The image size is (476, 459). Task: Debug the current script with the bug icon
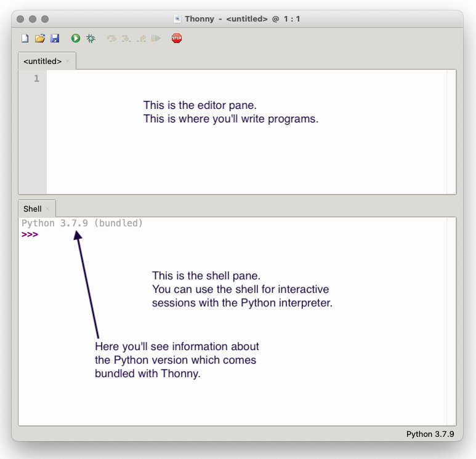[x=91, y=38]
